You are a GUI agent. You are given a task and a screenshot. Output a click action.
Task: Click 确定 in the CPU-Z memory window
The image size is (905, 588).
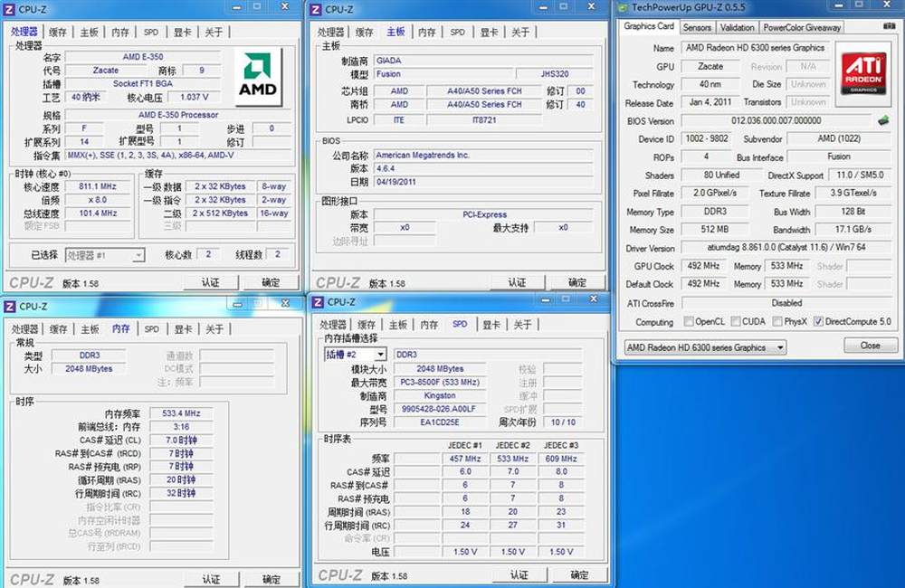pyautogui.click(x=271, y=579)
